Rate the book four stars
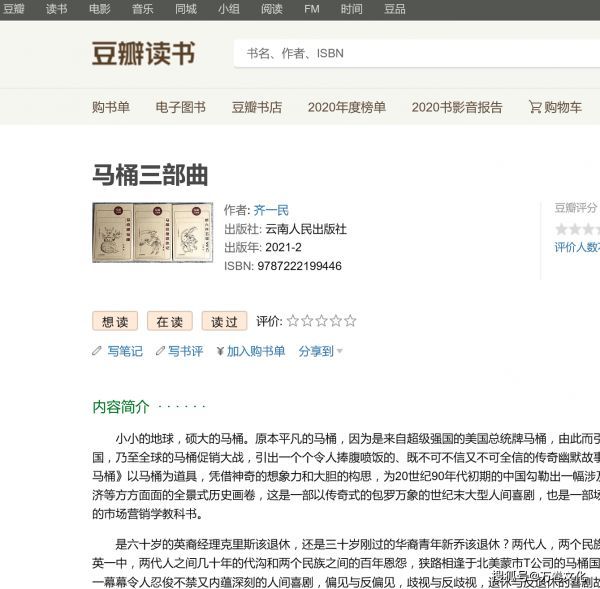Screen dimensions: 600x589 (x=336, y=320)
